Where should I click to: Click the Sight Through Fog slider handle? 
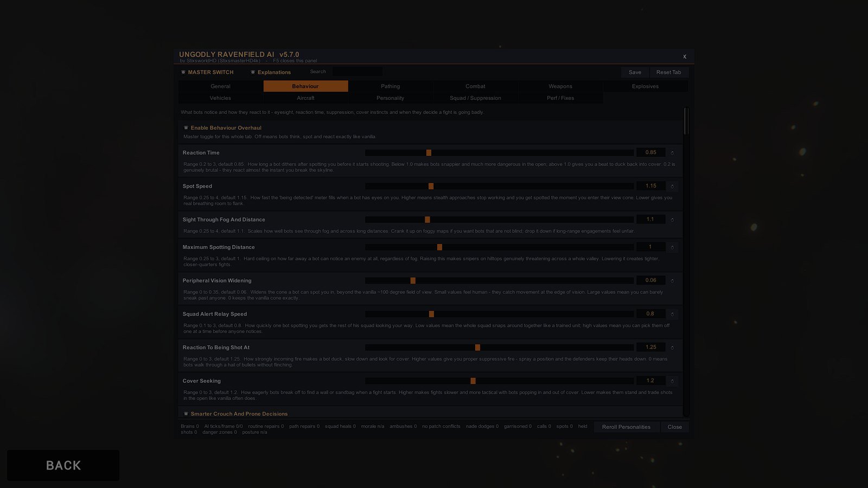coord(427,220)
